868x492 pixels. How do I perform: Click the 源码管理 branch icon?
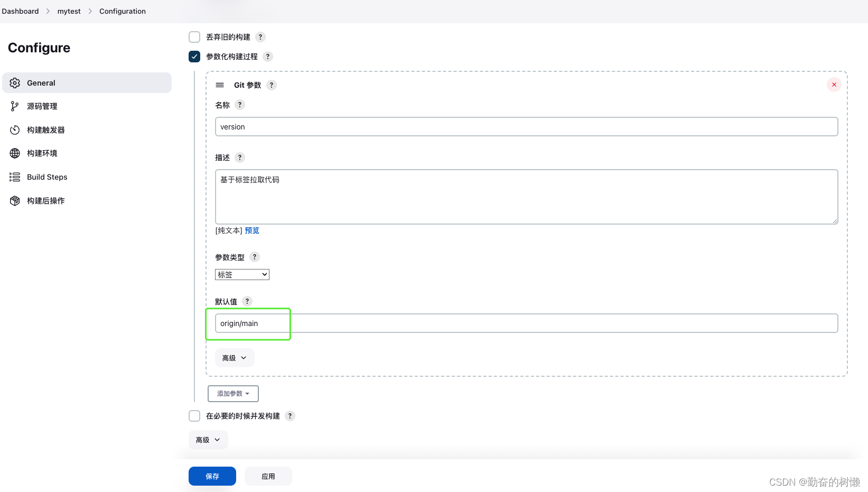click(x=15, y=106)
